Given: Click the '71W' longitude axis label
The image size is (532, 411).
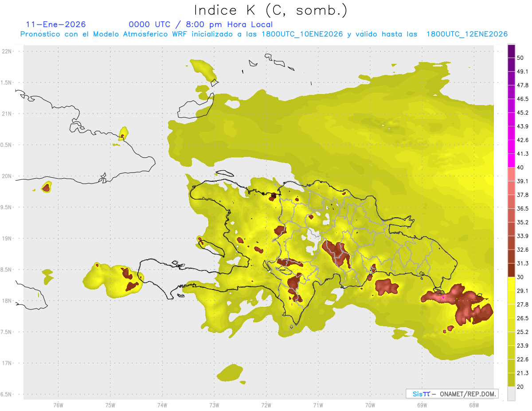Looking at the screenshot, I should tap(318, 405).
